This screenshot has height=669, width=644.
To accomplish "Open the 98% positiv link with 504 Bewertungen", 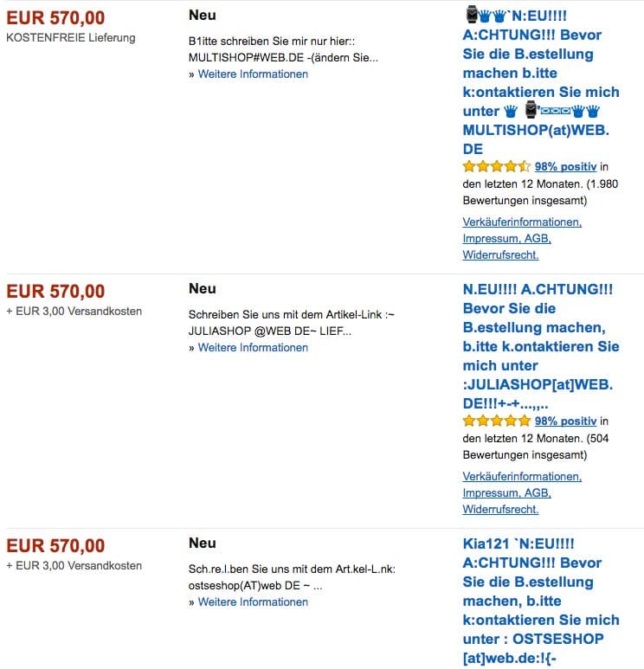I will (566, 421).
